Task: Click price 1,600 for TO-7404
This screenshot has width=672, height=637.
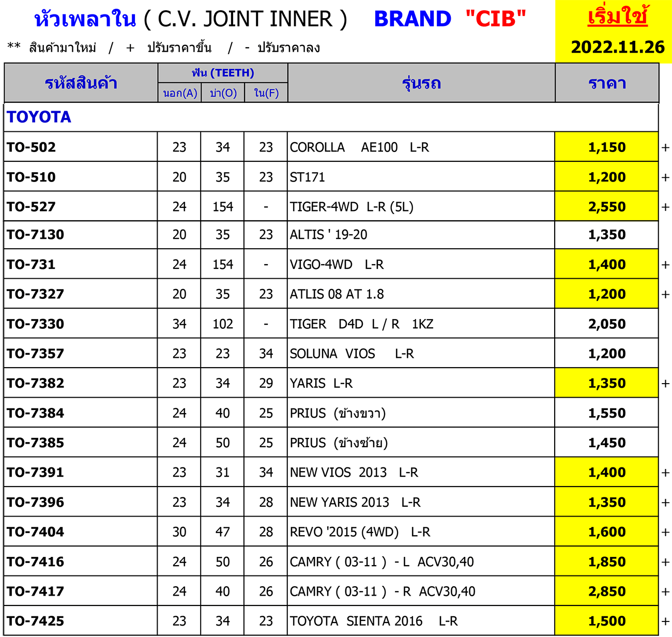Action: [x=607, y=532]
